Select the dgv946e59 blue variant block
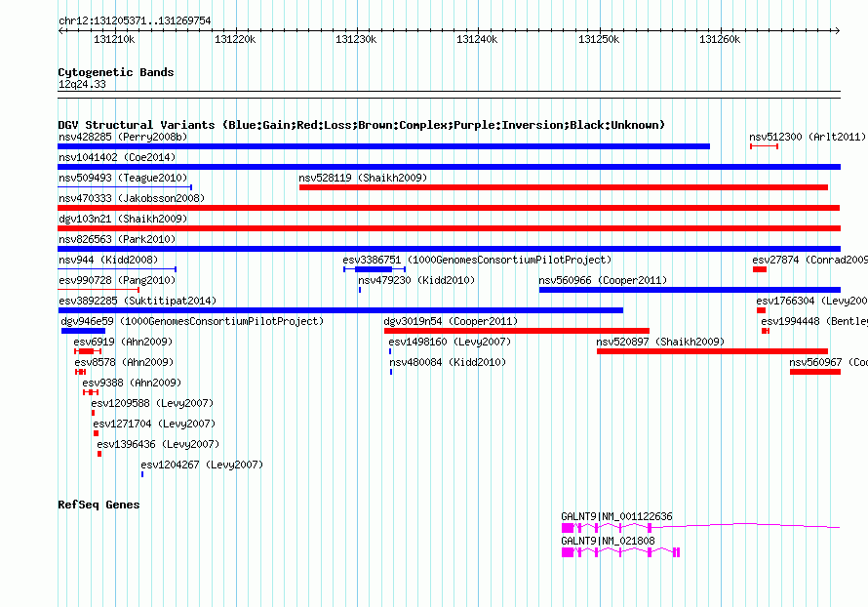Viewport: 868px width, 607px height. tap(83, 331)
